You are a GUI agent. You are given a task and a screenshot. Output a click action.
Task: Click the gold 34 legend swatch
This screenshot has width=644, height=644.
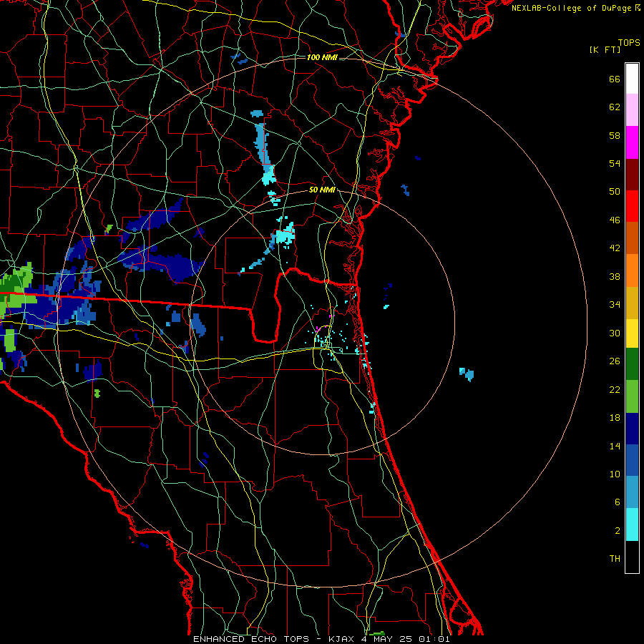[x=632, y=303]
